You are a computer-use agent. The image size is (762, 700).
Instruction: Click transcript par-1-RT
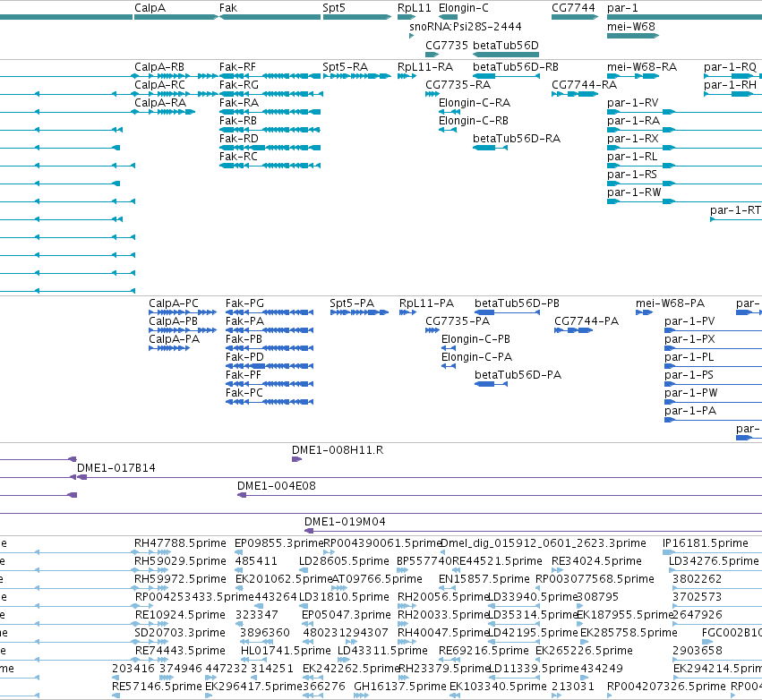click(x=736, y=219)
